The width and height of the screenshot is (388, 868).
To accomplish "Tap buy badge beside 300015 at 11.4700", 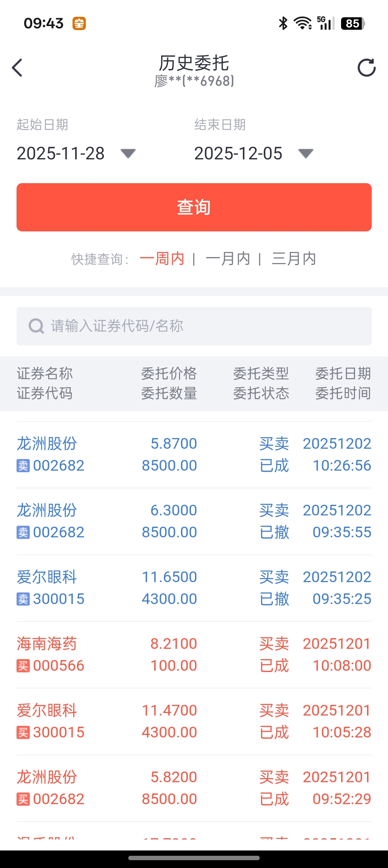I will 23,733.
